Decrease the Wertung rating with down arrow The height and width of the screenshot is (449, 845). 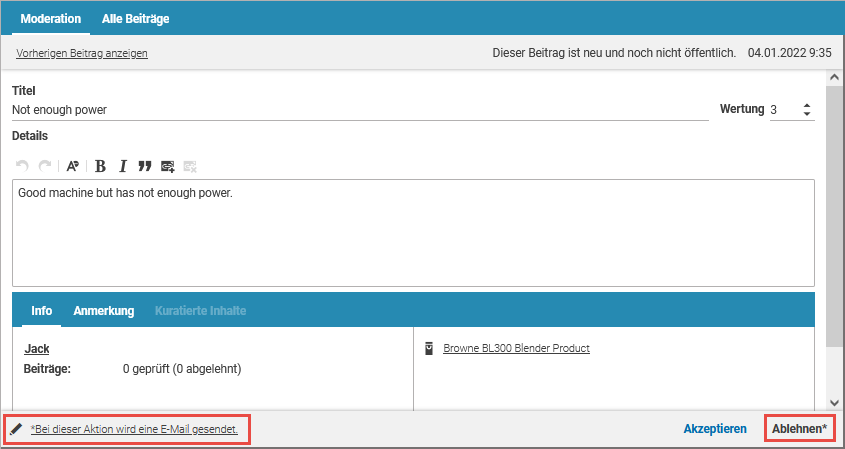point(807,114)
